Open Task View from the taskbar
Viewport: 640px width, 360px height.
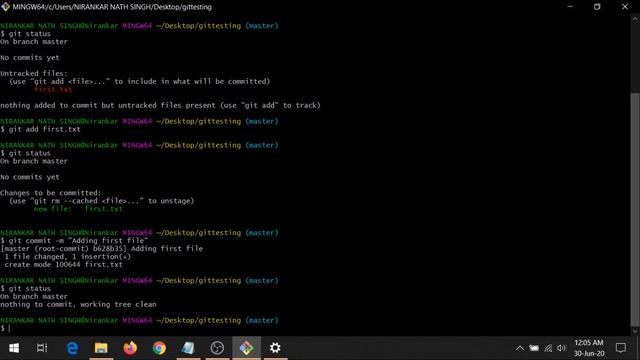point(42,348)
